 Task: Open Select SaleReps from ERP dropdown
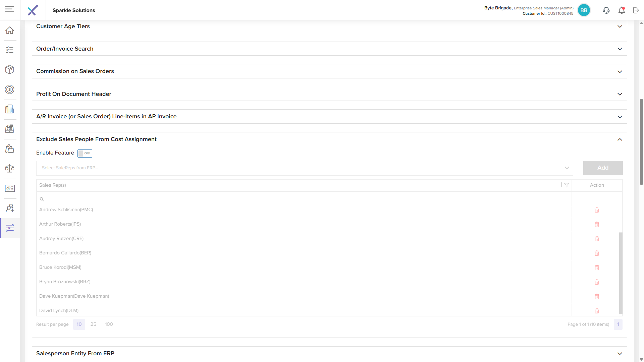point(304,168)
